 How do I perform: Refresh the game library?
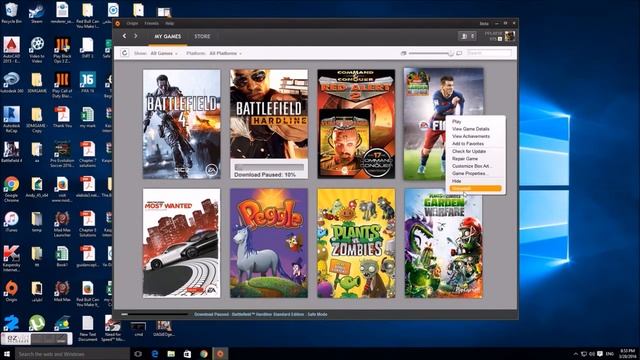124,53
